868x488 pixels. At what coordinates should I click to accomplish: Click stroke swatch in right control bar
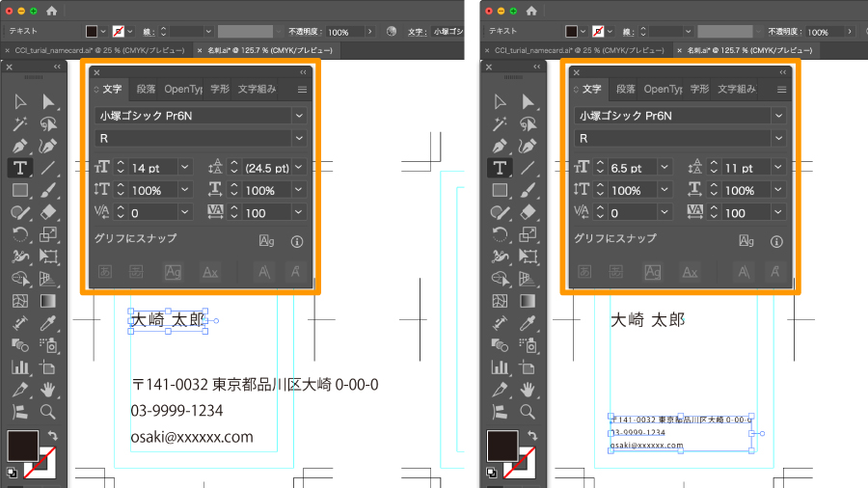598,32
